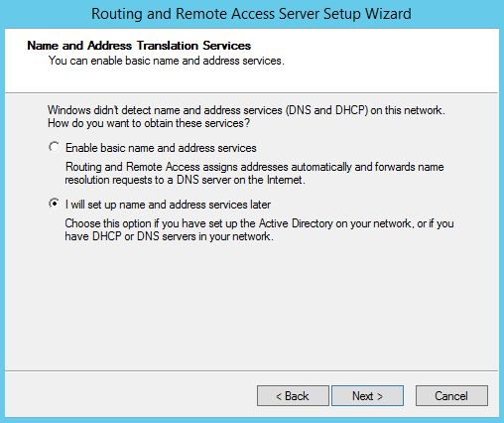The width and height of the screenshot is (504, 423).
Task: Select the I will set up services later radio button
Action: pyautogui.click(x=55, y=204)
